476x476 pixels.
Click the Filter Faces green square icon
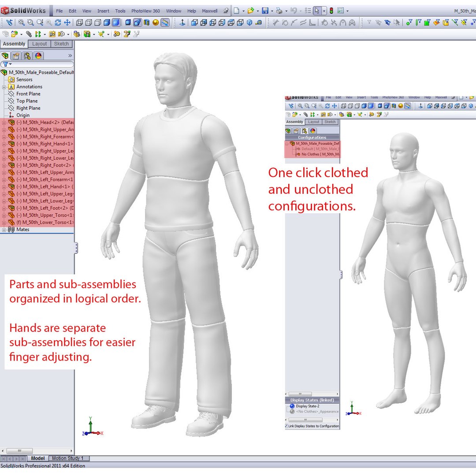tap(428, 22)
